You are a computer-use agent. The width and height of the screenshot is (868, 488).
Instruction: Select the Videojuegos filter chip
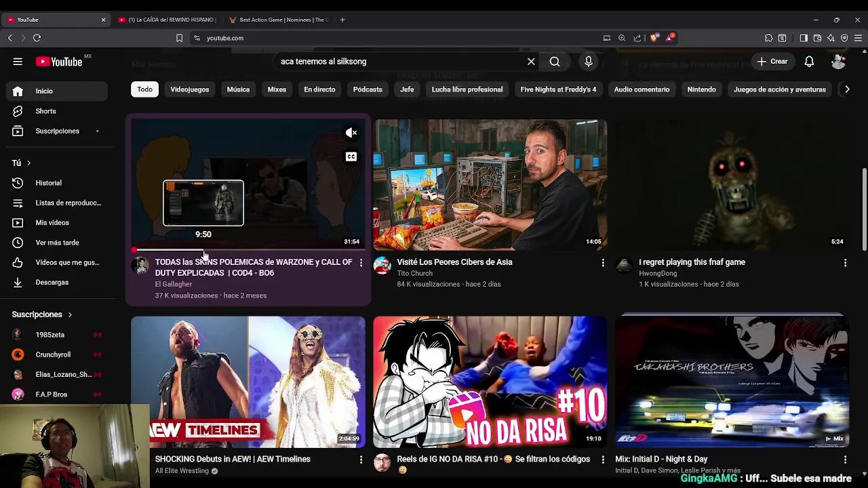(190, 89)
